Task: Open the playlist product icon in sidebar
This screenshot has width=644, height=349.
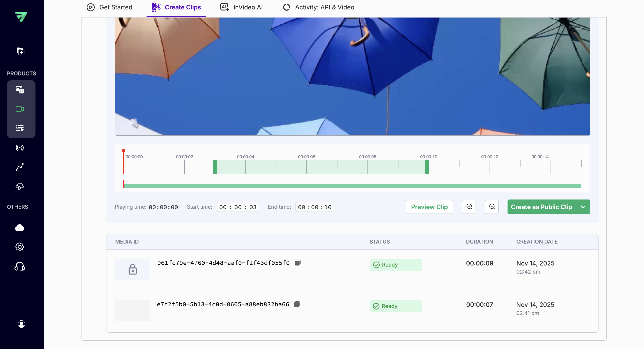Action: [19, 128]
